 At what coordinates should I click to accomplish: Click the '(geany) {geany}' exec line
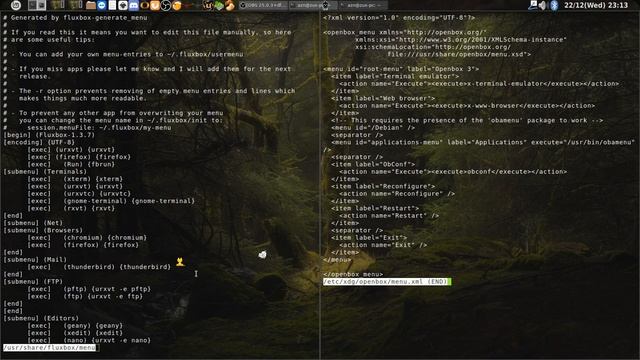coord(75,326)
